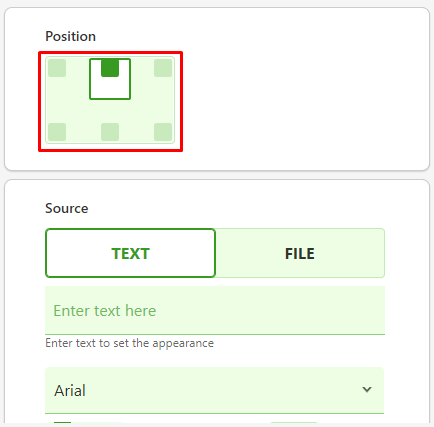Click the 'Enter text here' input field
Screen dimensions: 434x427
tap(215, 310)
